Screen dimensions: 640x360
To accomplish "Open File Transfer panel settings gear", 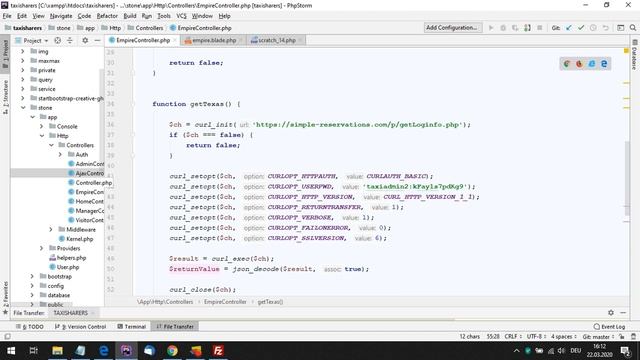I will click(611, 313).
